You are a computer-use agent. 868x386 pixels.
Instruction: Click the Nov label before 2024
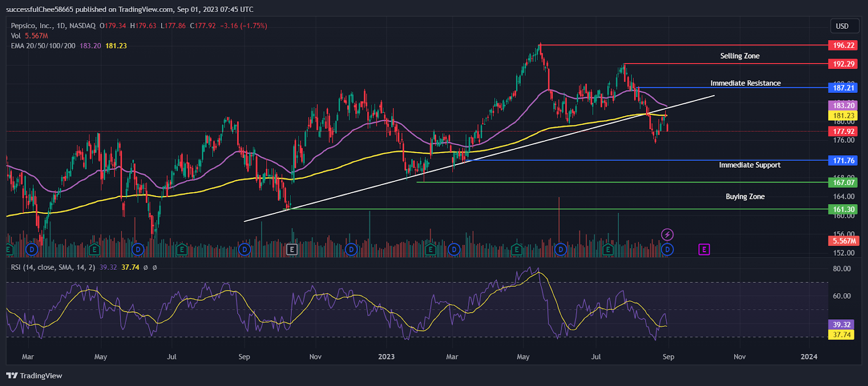click(739, 357)
